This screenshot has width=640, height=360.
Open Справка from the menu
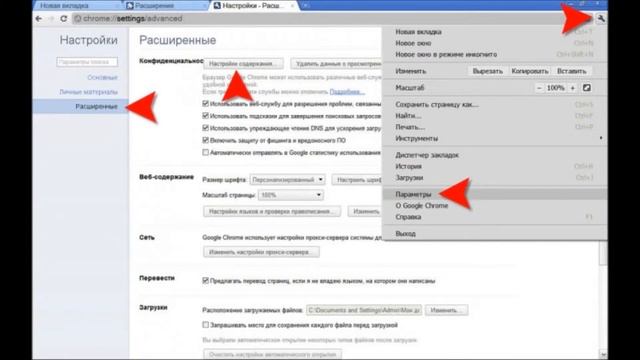494,217
